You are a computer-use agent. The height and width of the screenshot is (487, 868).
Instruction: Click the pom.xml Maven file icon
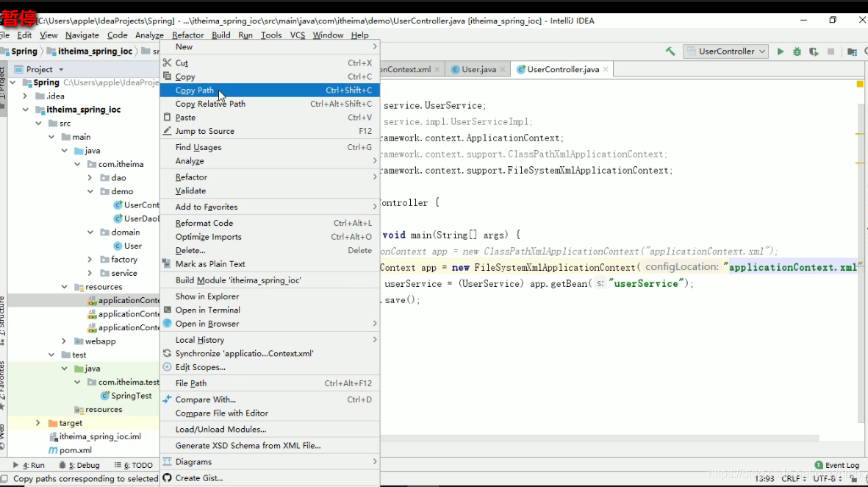point(53,450)
